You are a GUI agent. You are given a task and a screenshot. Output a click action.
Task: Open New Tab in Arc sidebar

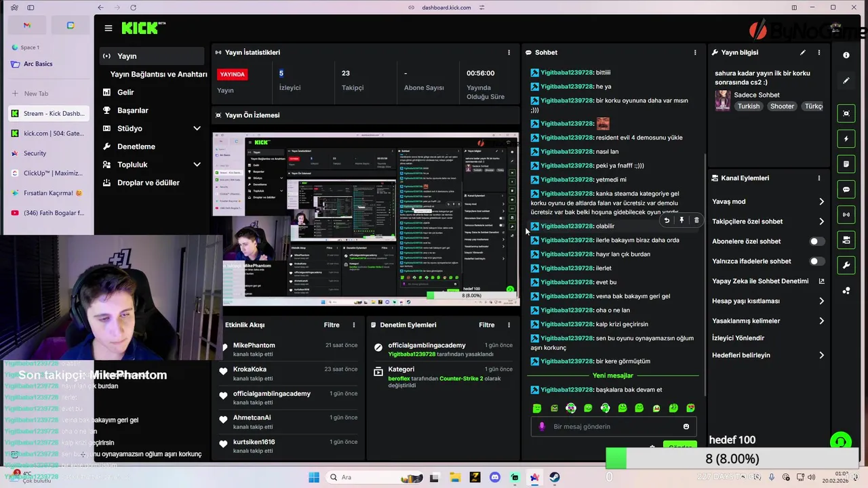[x=49, y=94]
